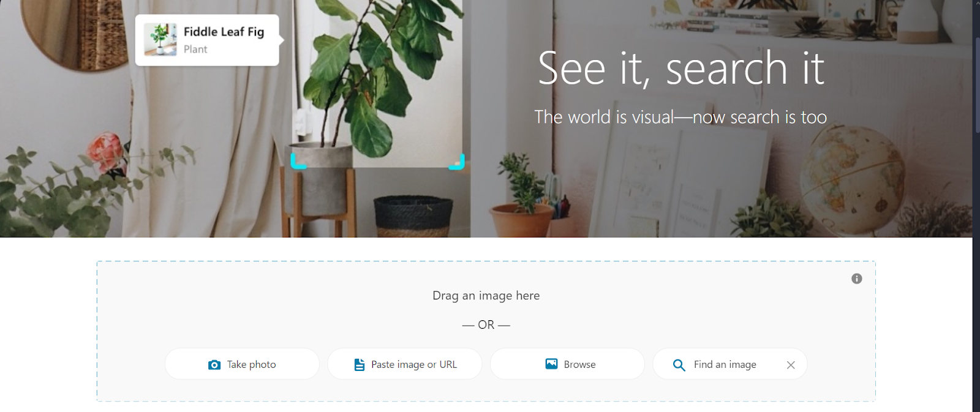Select the bottom-left cyan crop corner handle

coord(298,162)
